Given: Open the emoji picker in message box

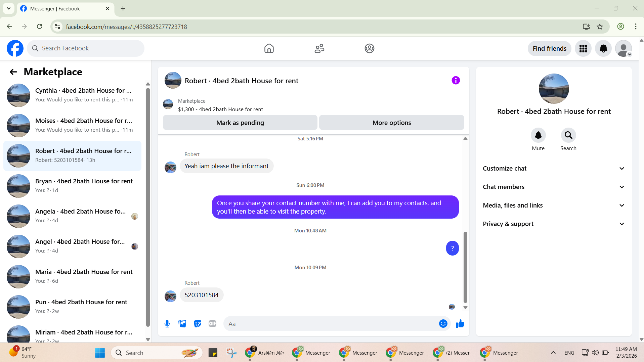Looking at the screenshot, I should point(443,323).
